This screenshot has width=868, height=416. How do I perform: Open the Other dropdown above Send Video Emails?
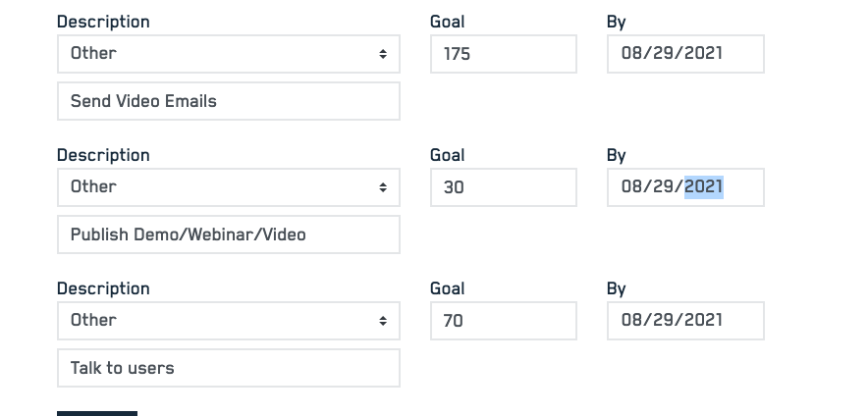pyautogui.click(x=228, y=54)
